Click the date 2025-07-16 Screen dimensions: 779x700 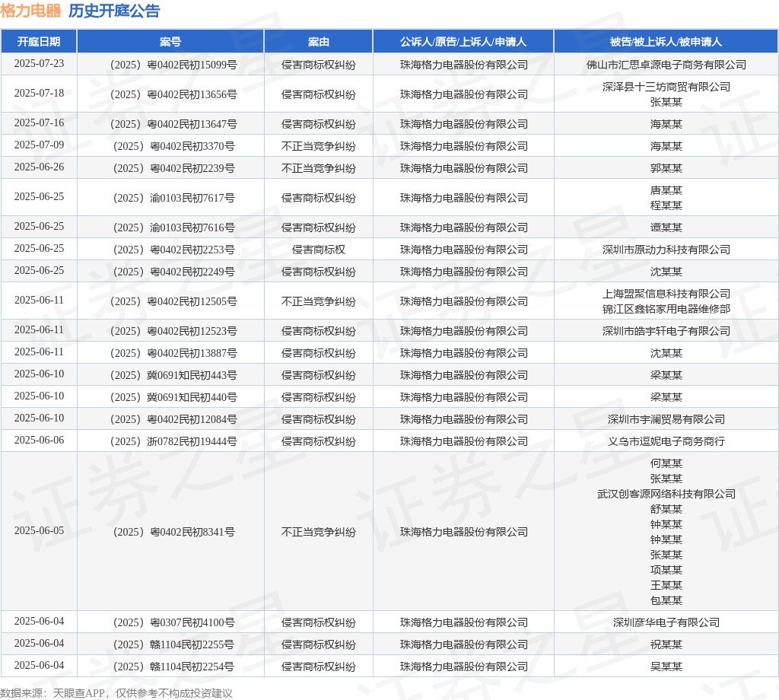39,123
